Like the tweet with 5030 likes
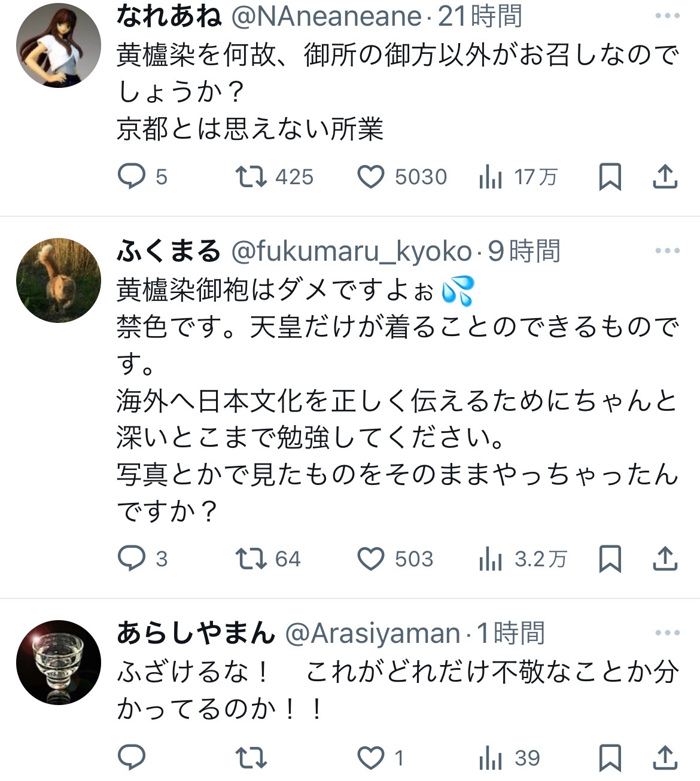 371,177
